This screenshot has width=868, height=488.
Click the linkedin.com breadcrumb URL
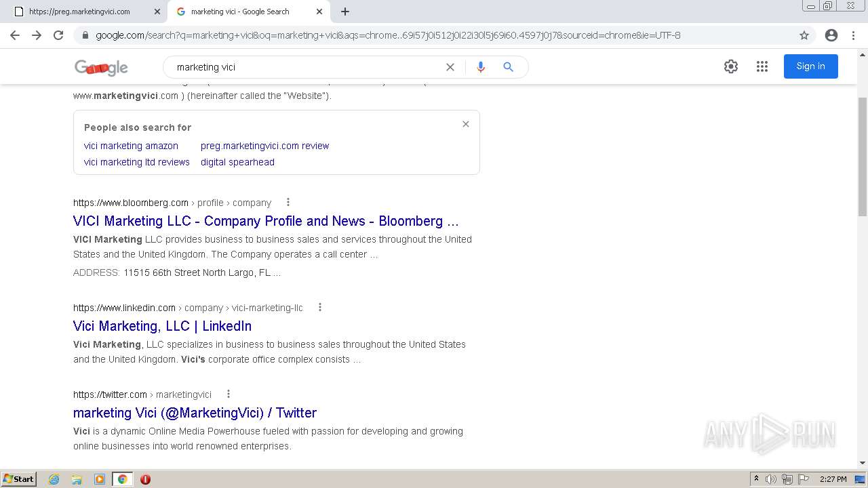point(188,308)
